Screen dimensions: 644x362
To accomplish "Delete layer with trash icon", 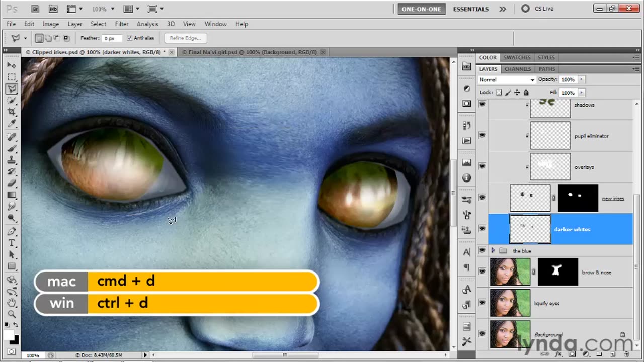I will (627, 354).
